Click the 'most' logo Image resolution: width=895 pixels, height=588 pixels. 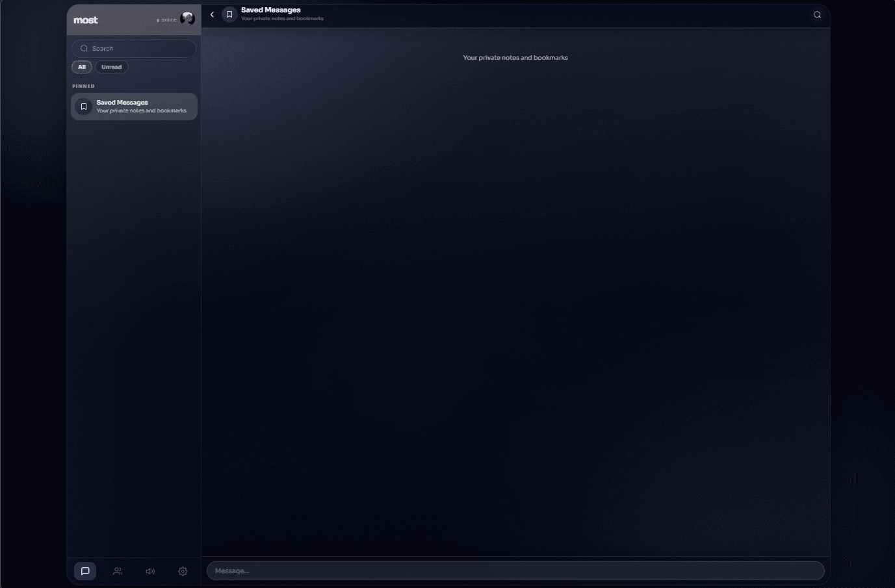click(x=86, y=20)
